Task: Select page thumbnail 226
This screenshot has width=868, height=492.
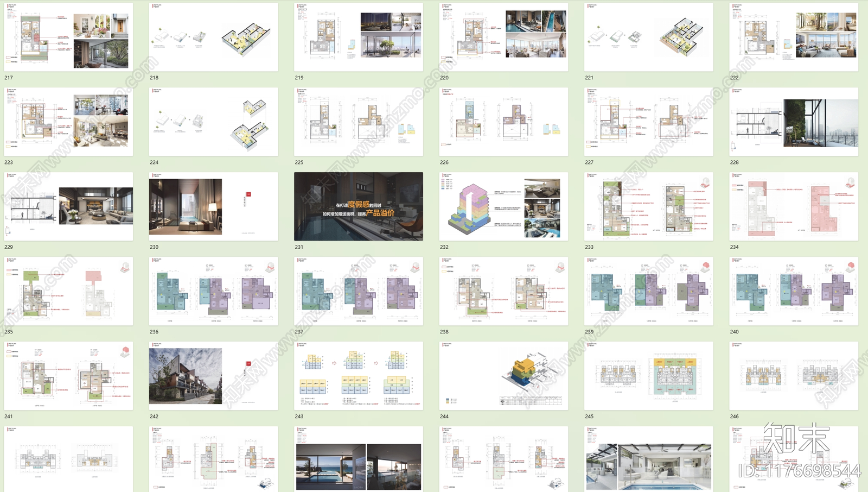Action: click(x=503, y=122)
